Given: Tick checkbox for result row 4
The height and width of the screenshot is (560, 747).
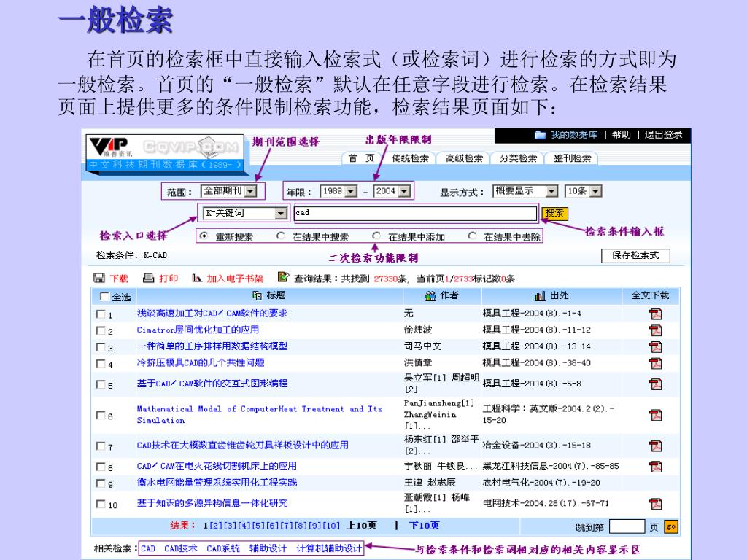Looking at the screenshot, I should (101, 364).
